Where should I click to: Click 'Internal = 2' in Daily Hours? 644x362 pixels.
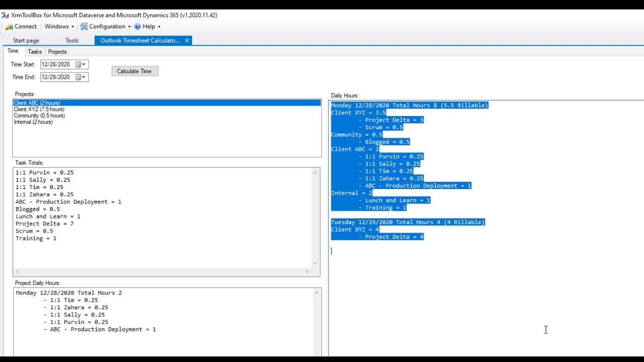pos(352,193)
